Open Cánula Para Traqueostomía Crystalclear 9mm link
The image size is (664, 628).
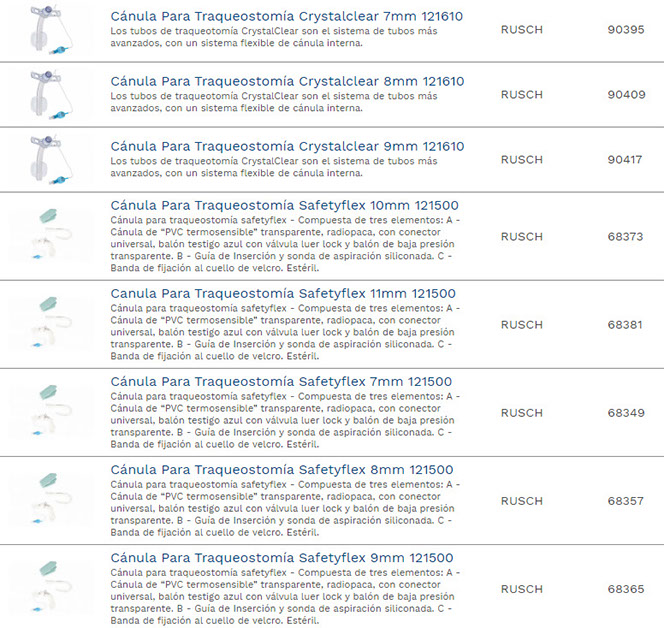click(287, 147)
